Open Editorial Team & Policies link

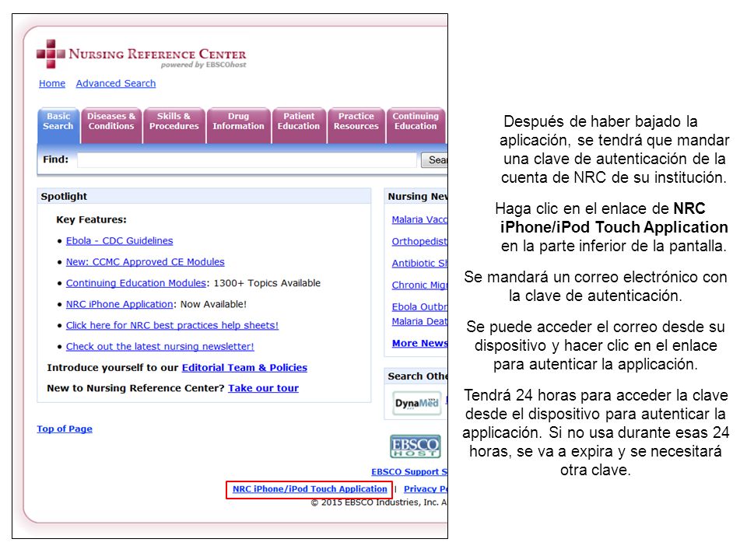[244, 368]
